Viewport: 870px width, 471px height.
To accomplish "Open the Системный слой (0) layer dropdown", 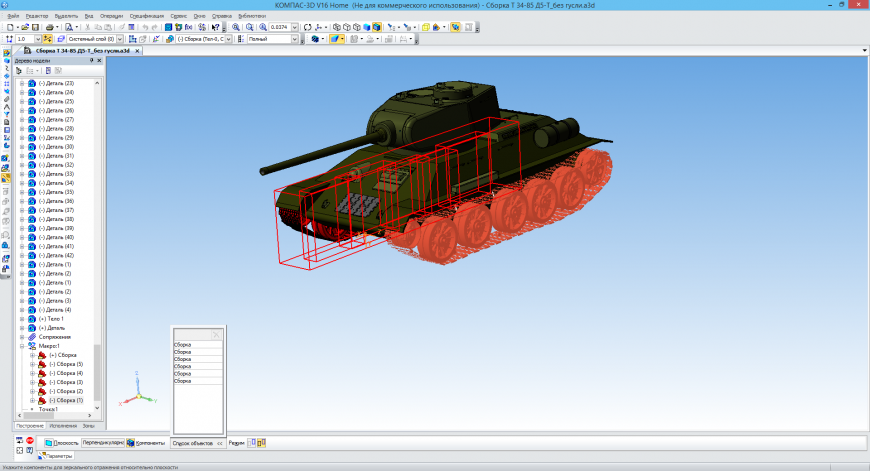I will pos(119,39).
